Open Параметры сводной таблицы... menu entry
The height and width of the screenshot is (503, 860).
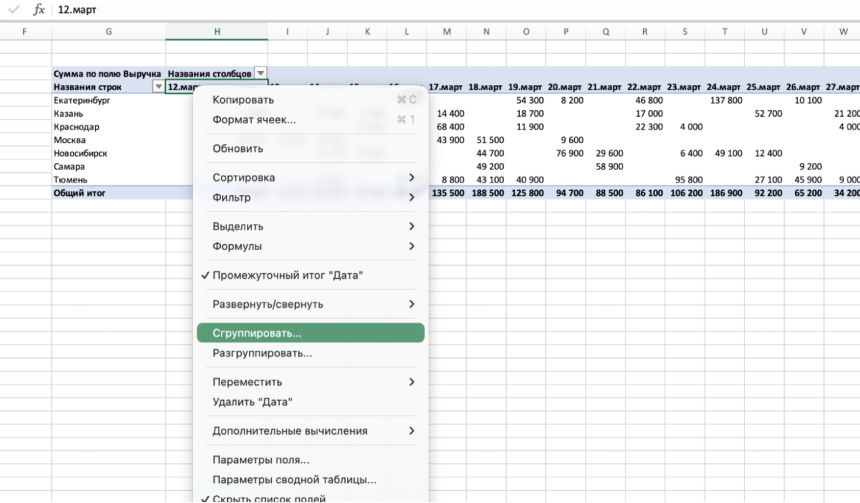pyautogui.click(x=310, y=480)
